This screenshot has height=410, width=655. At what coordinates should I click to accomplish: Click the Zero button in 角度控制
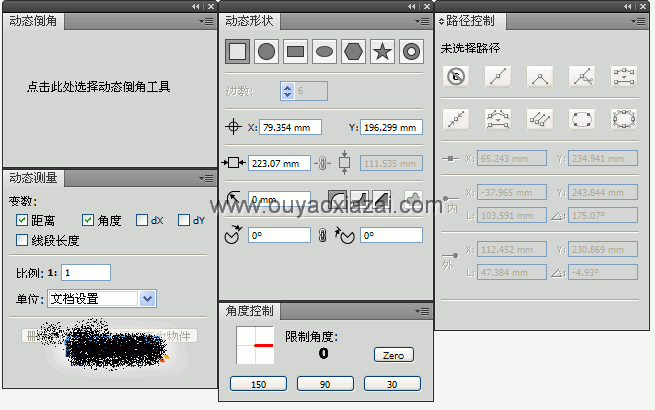tap(394, 355)
